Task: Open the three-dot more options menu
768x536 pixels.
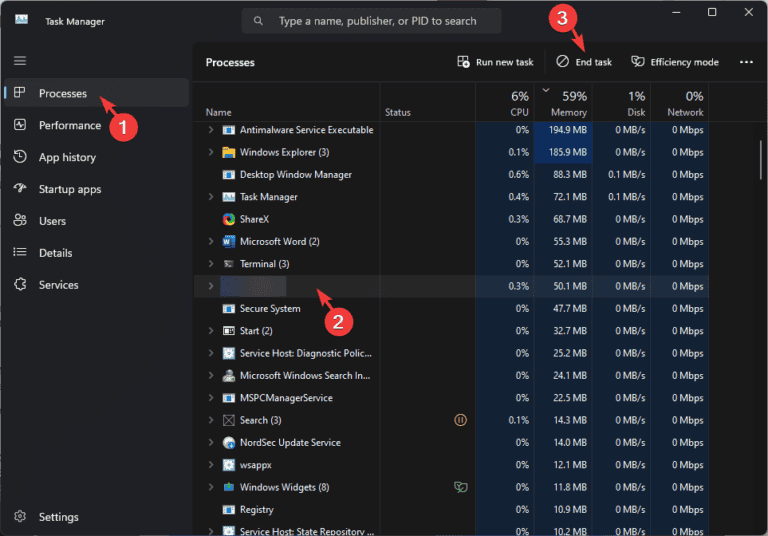Action: point(746,62)
